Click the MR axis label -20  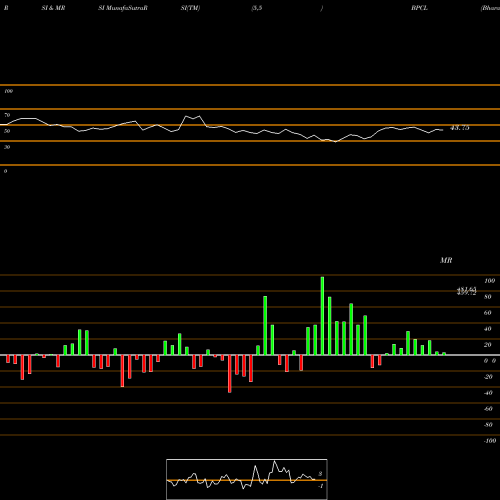(488, 377)
